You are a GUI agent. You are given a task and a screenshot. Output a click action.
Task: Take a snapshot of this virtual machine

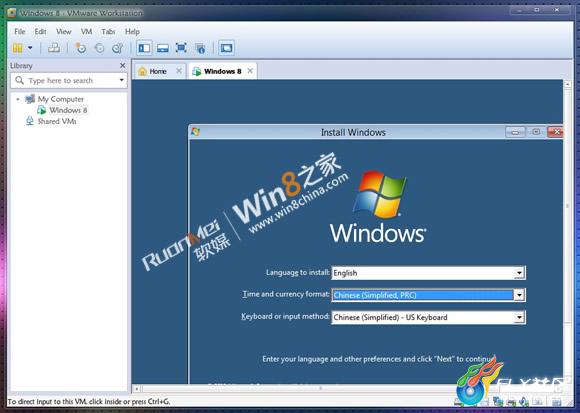81,48
